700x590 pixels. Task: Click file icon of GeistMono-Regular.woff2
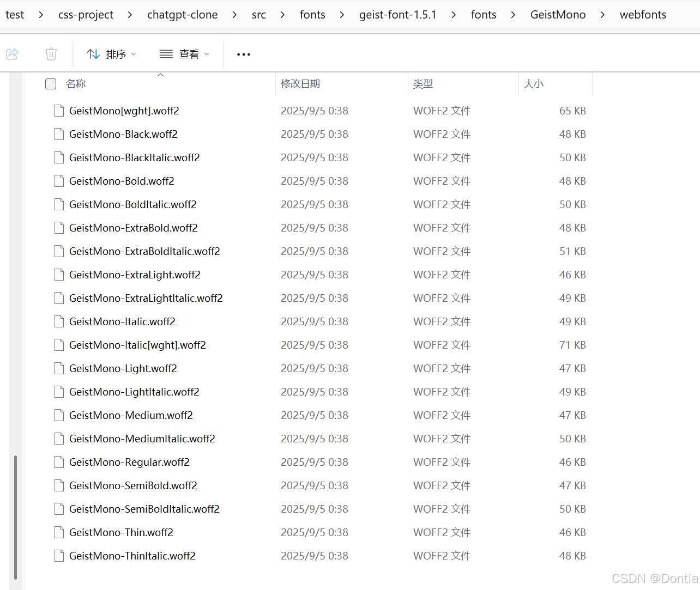59,462
